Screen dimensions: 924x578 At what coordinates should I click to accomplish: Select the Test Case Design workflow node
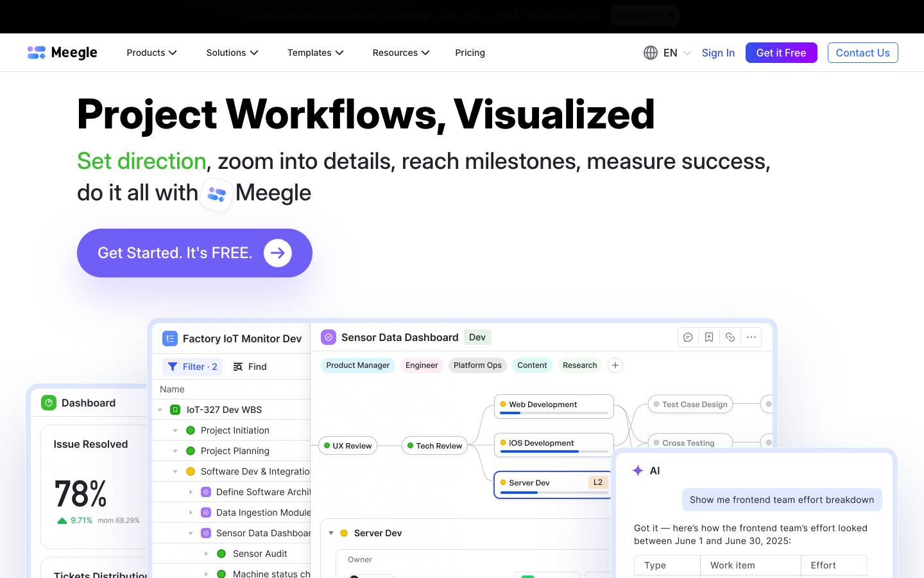pos(690,405)
